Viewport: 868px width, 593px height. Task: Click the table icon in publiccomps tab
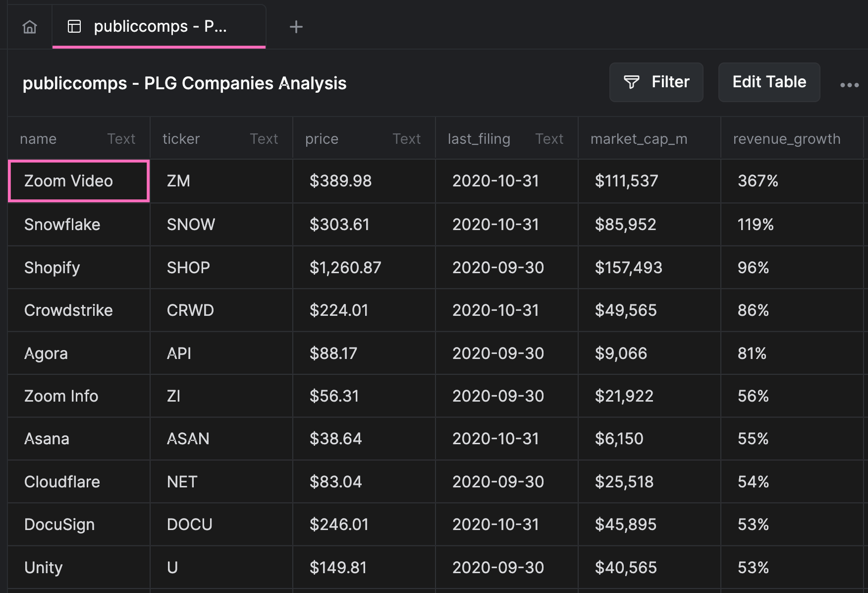(x=74, y=27)
